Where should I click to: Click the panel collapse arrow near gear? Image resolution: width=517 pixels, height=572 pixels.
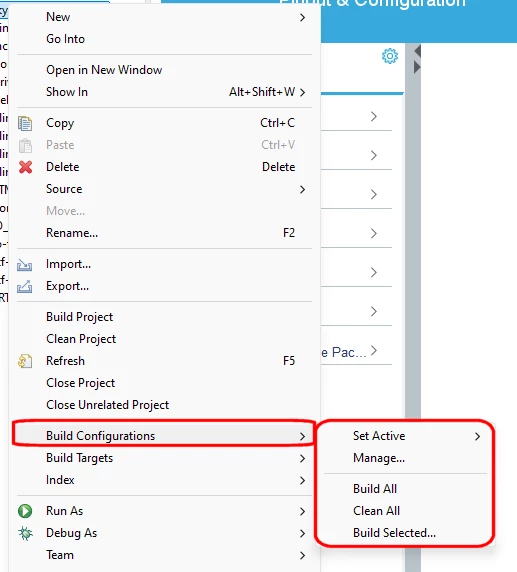(x=417, y=51)
